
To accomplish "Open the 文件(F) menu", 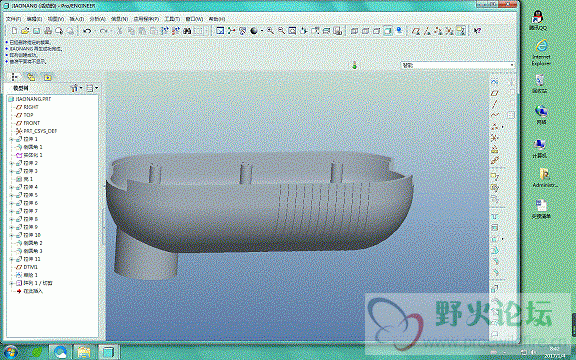I will pyautogui.click(x=14, y=19).
